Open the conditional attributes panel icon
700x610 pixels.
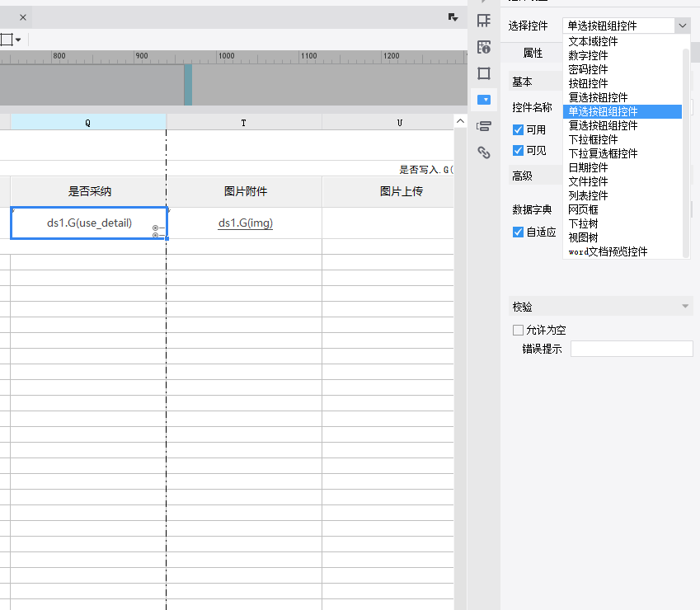click(484, 126)
